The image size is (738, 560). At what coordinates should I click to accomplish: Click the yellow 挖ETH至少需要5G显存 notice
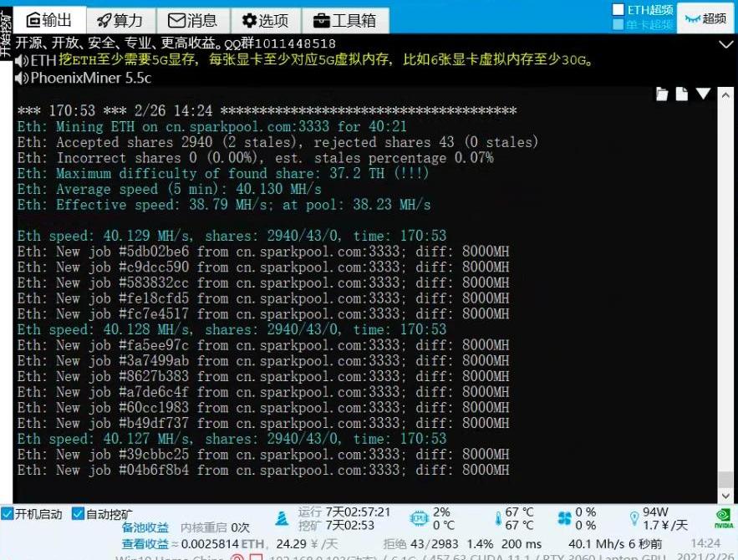325,60
